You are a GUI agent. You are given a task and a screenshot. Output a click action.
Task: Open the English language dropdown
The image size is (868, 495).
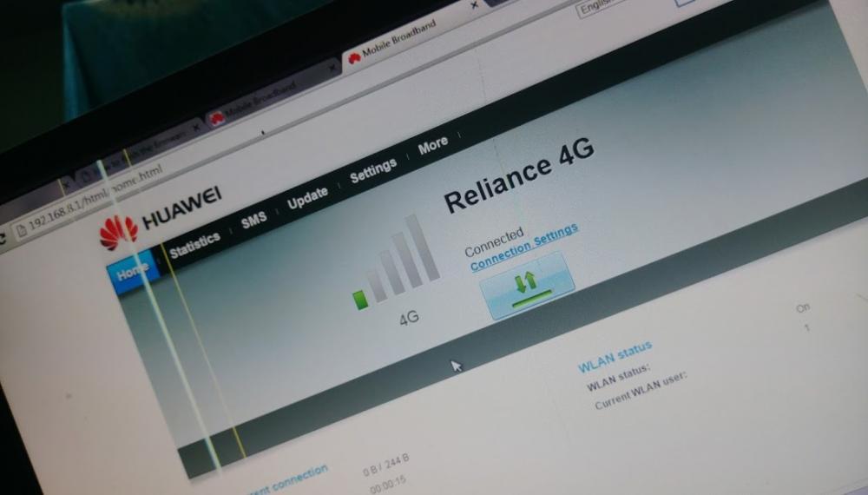pos(601,8)
